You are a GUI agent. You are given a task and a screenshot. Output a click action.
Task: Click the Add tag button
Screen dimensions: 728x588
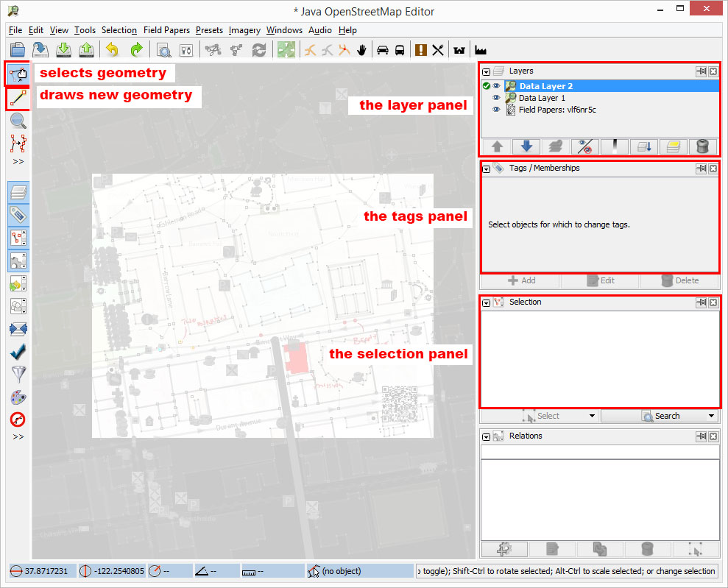(520, 280)
